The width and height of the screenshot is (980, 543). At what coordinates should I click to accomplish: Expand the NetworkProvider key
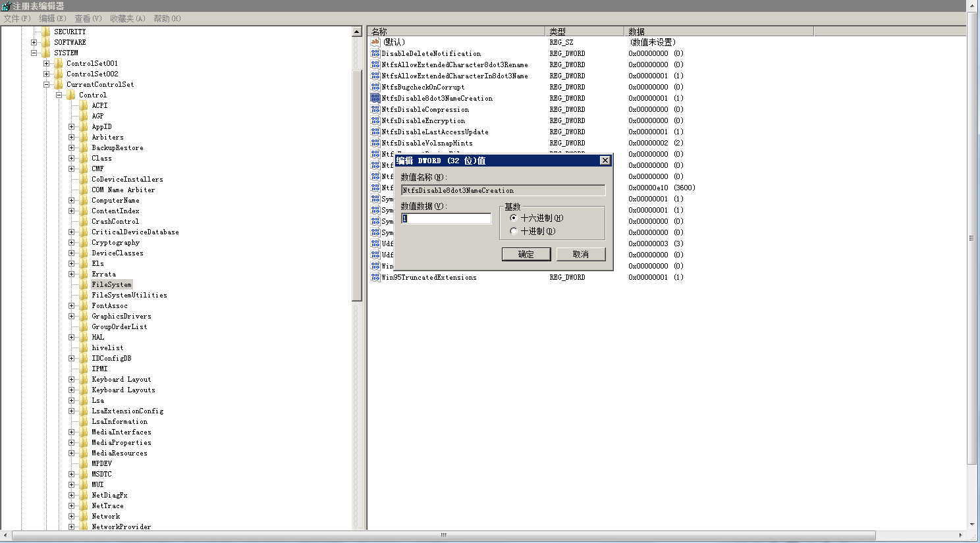(x=72, y=527)
